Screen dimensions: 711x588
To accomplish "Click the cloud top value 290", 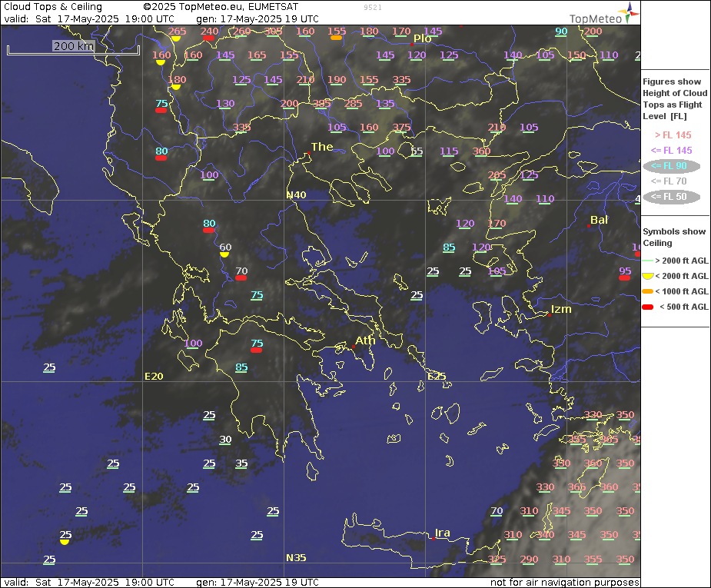I will pyautogui.click(x=529, y=559).
